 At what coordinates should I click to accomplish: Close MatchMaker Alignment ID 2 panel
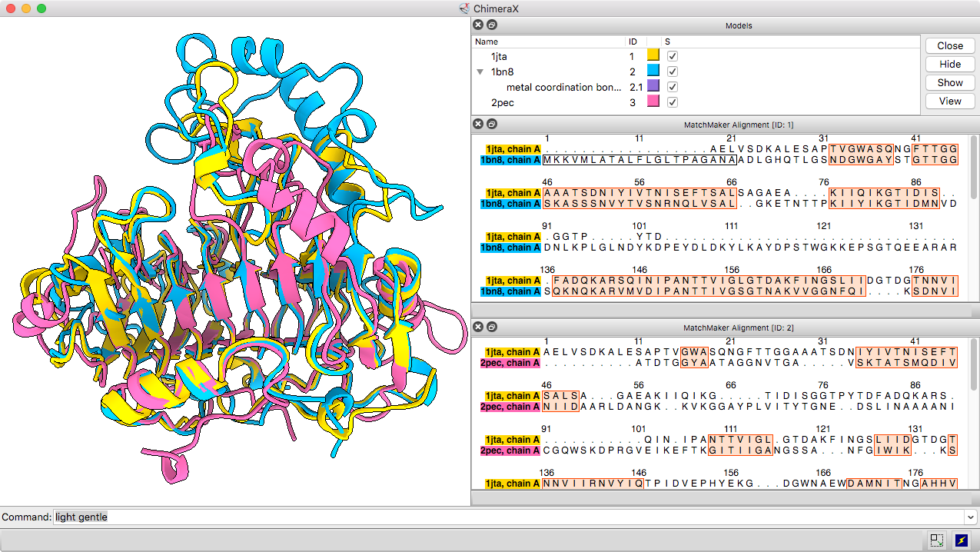(478, 327)
